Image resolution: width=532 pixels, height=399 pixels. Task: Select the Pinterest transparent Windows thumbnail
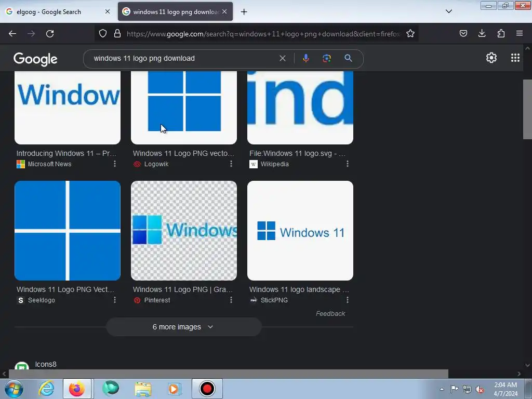[x=184, y=231]
